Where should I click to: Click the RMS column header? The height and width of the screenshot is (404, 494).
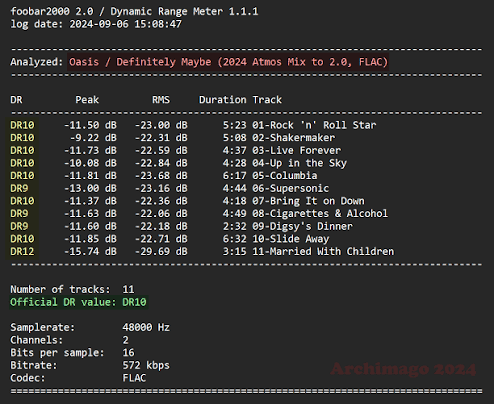pos(161,100)
